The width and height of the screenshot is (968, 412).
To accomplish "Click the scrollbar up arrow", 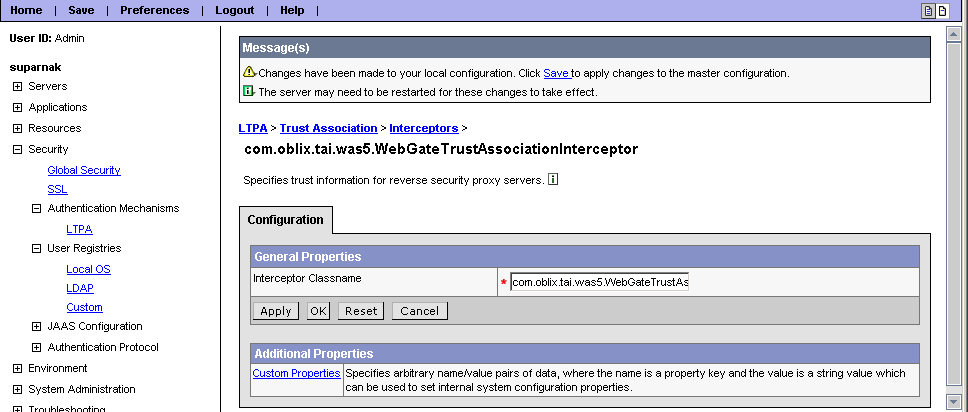I will click(x=954, y=33).
